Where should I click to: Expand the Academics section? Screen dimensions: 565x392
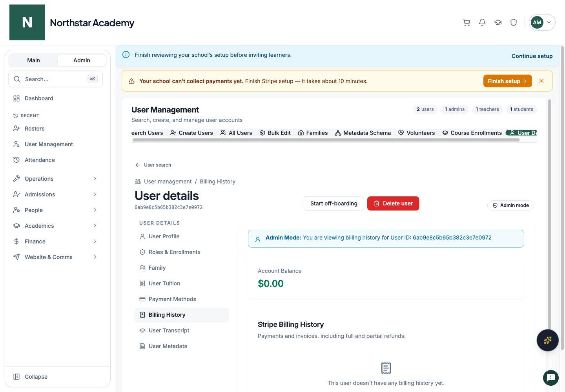(55, 226)
